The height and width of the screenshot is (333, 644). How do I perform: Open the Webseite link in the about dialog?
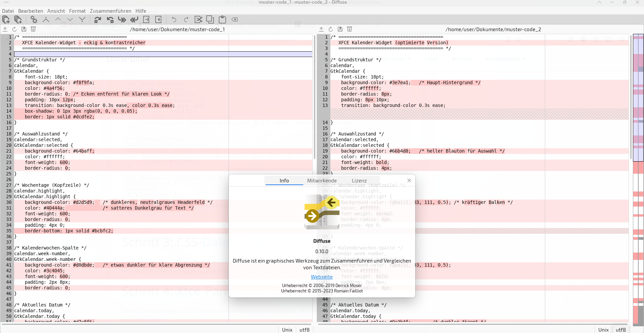(x=322, y=277)
